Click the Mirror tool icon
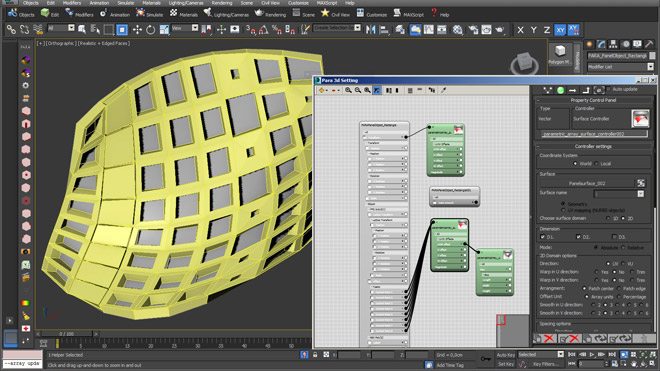660x371 pixels. click(371, 29)
